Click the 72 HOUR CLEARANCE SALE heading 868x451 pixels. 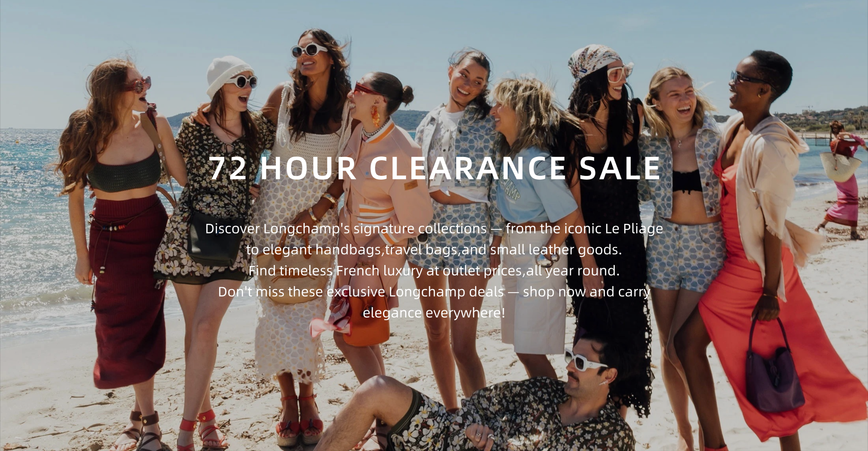(x=434, y=168)
